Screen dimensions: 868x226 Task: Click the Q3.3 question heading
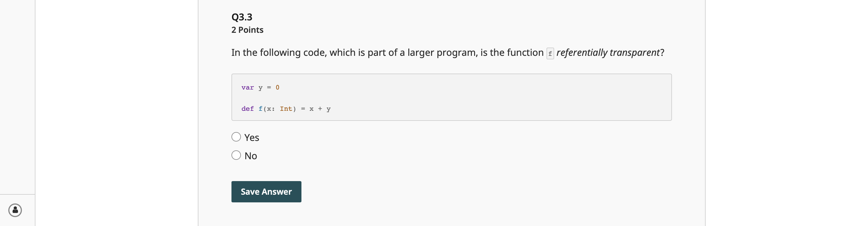click(x=241, y=17)
